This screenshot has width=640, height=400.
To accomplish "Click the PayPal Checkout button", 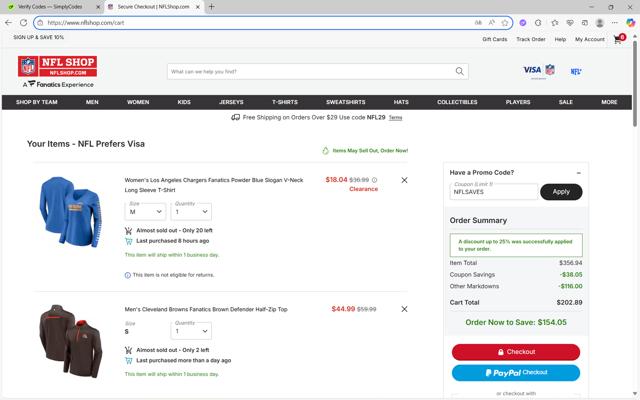I will 516,373.
